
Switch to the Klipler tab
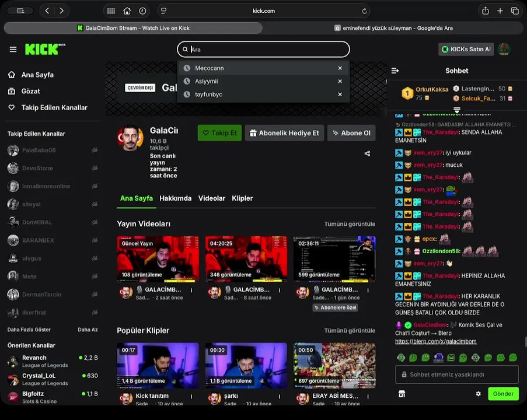242,198
